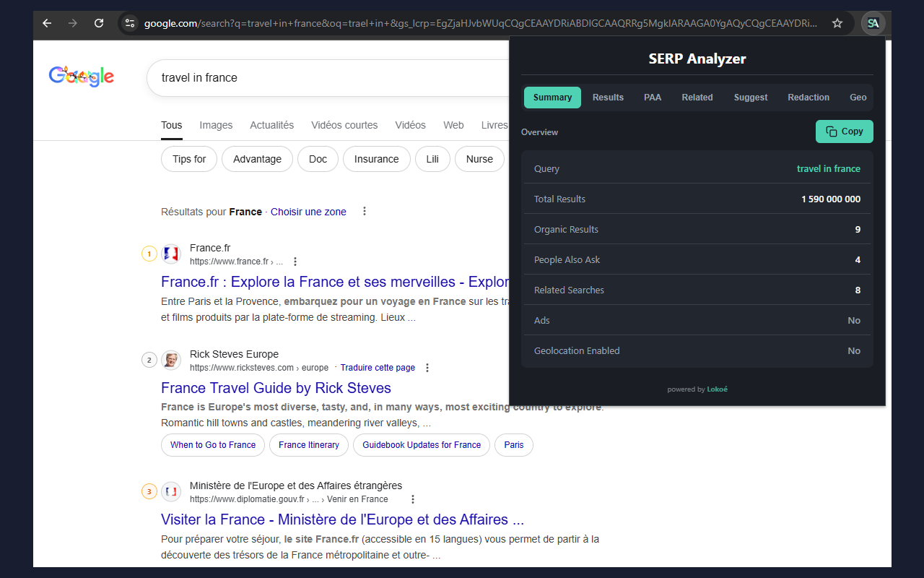Reload the page with refresh icon
This screenshot has height=578, width=924.
99,23
